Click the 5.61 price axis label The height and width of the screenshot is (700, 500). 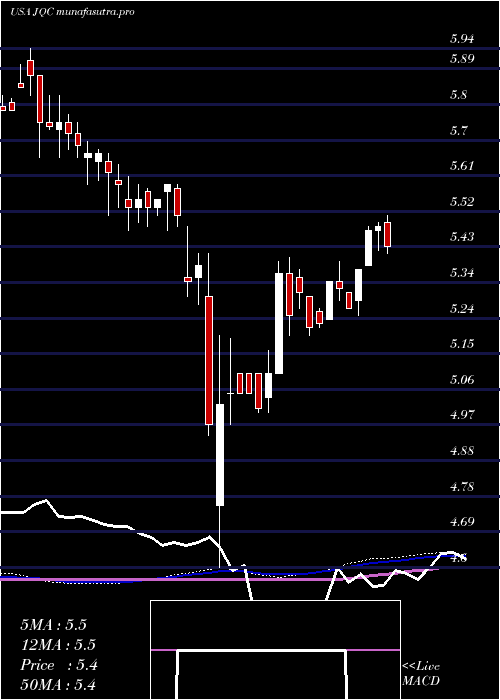[462, 166]
